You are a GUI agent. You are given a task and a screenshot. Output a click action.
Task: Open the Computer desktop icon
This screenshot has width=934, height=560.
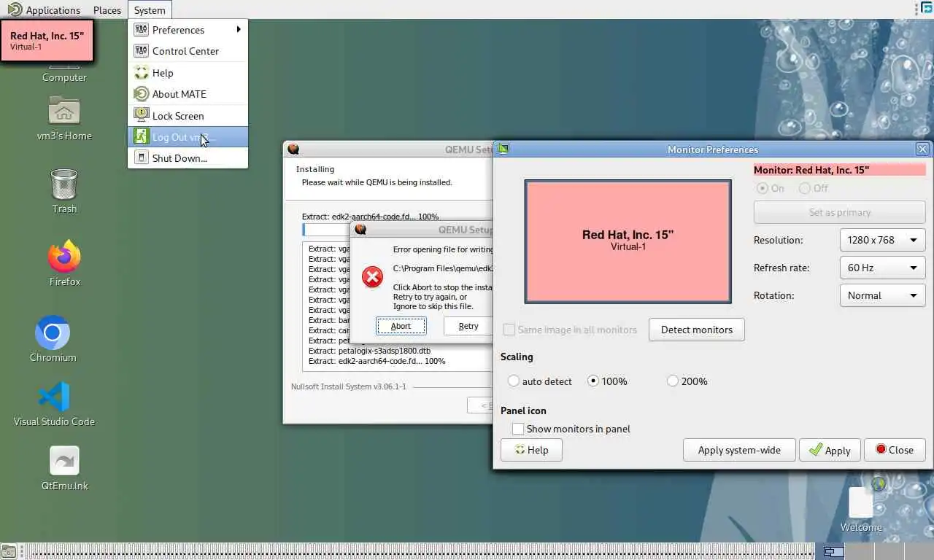pyautogui.click(x=64, y=71)
